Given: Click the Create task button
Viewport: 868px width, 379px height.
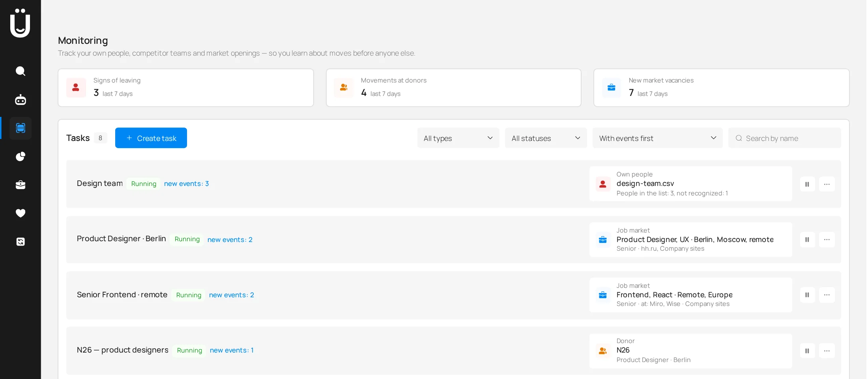Looking at the screenshot, I should tap(151, 138).
